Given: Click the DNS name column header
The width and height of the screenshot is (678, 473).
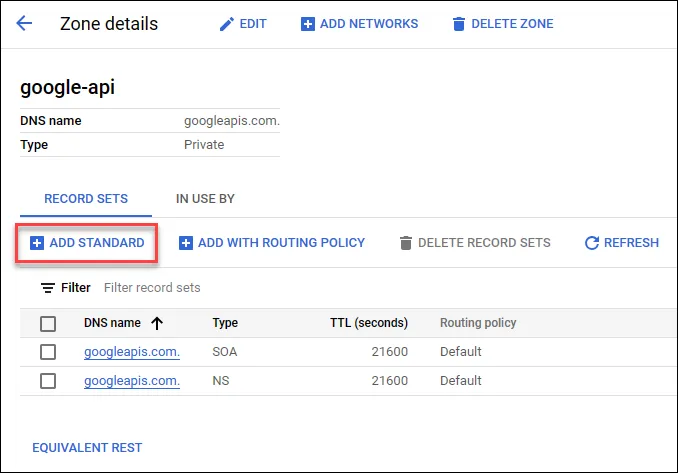Looking at the screenshot, I should click(112, 323).
